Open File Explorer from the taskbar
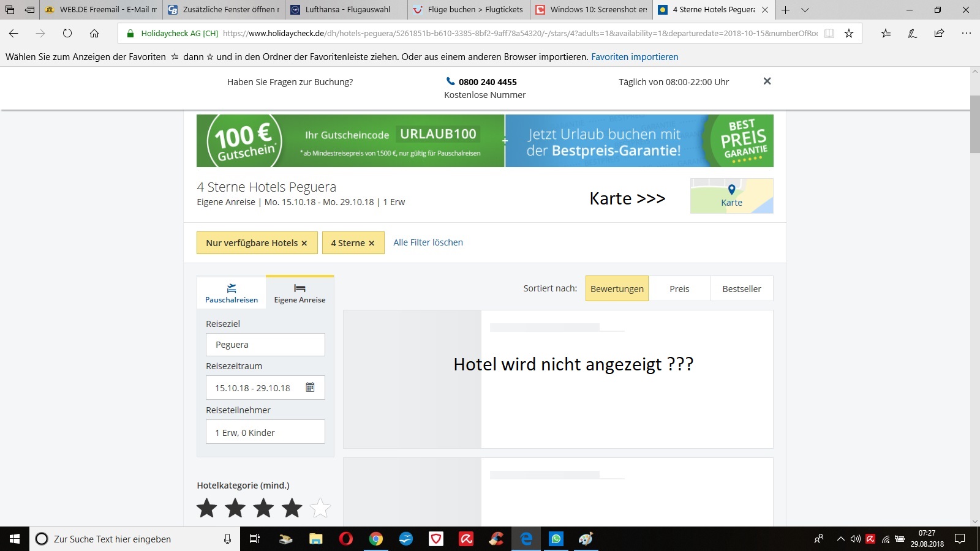Viewport: 980px width, 551px height. (315, 539)
